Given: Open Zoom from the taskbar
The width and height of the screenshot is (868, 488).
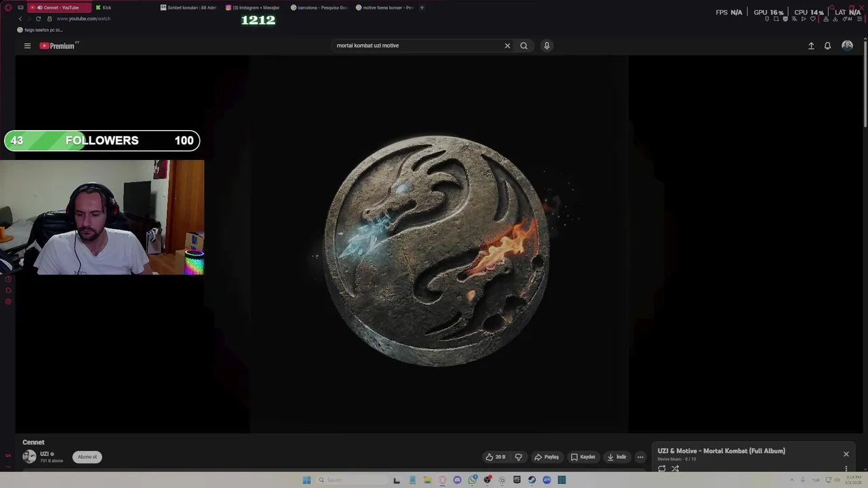Looking at the screenshot, I should 547,480.
